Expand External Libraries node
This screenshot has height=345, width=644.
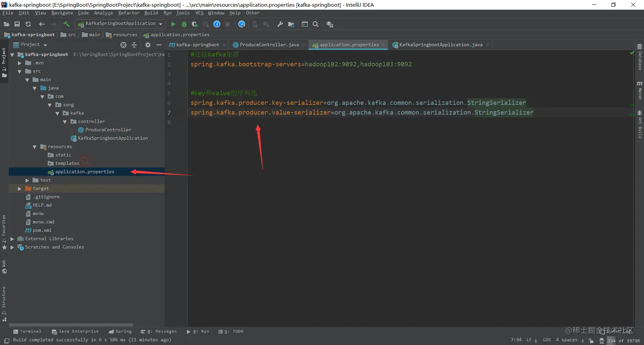12,239
